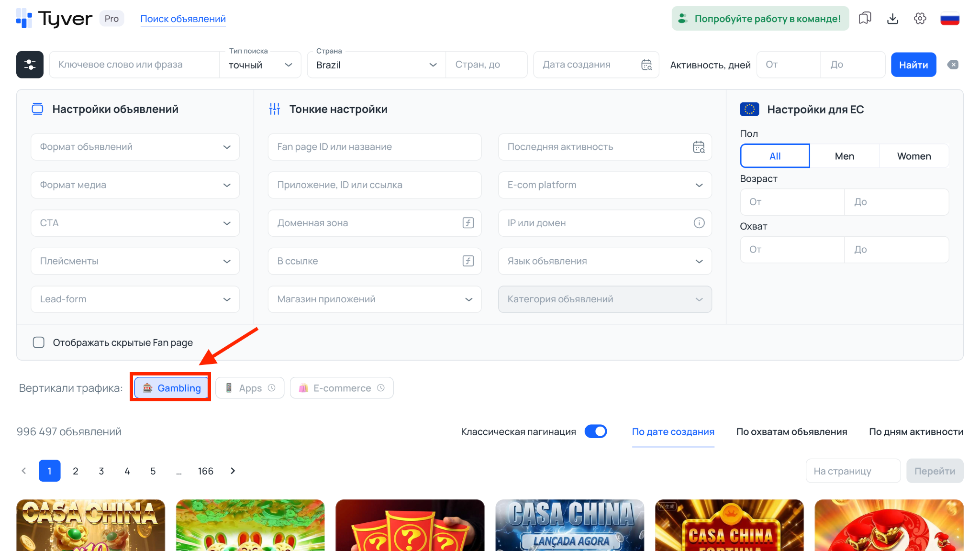Open the advanced filters panel icon

coord(29,64)
